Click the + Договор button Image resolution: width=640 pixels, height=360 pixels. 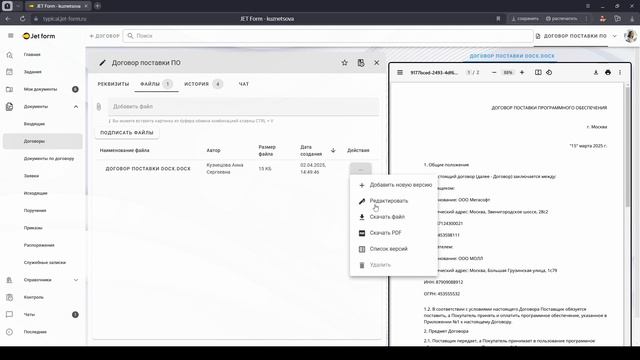click(x=104, y=36)
